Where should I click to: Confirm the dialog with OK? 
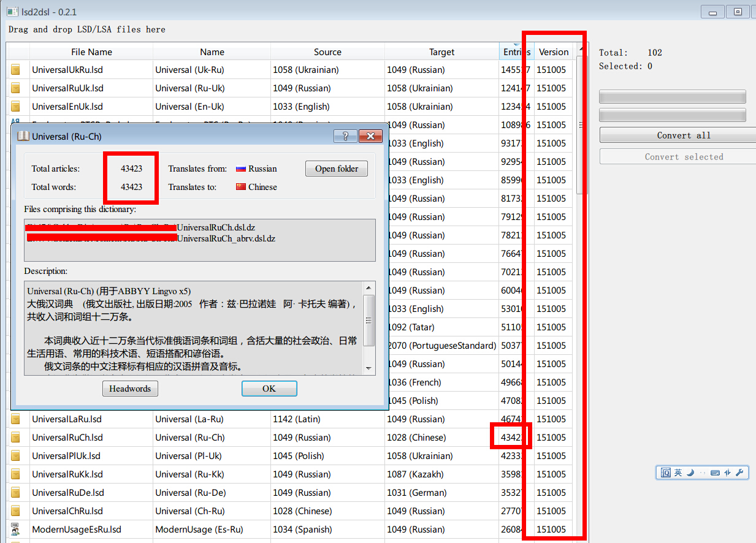269,389
